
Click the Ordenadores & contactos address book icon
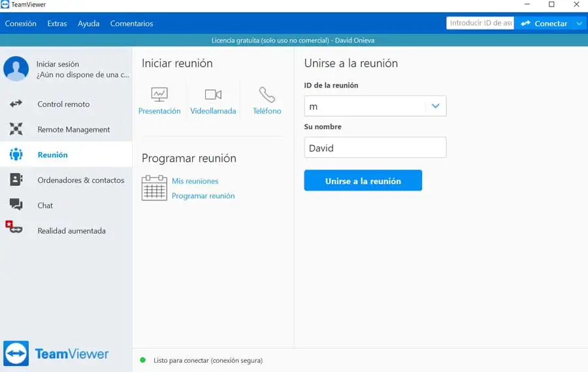click(16, 180)
